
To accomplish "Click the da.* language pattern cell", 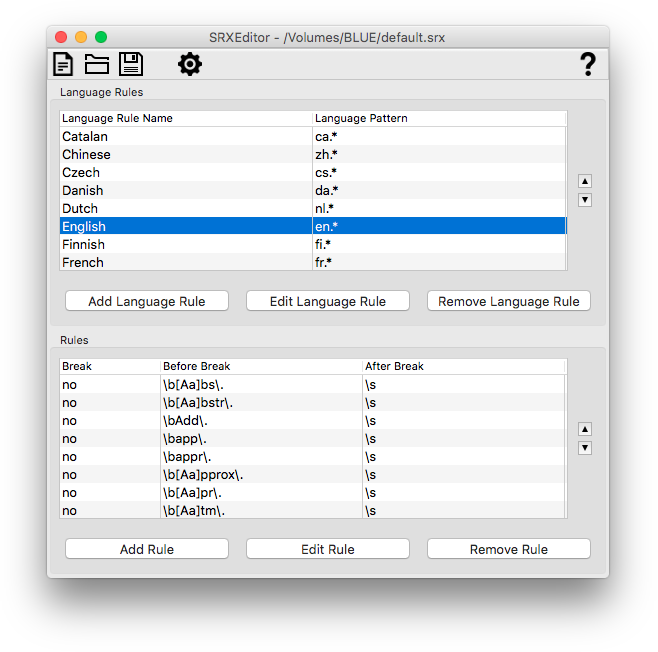I will pyautogui.click(x=439, y=190).
